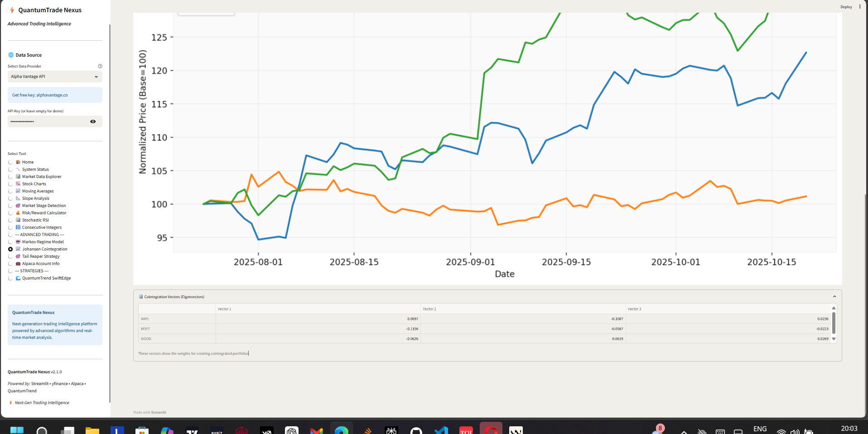This screenshot has width=868, height=434.
Task: Select the MSFT row label
Action: click(x=145, y=329)
